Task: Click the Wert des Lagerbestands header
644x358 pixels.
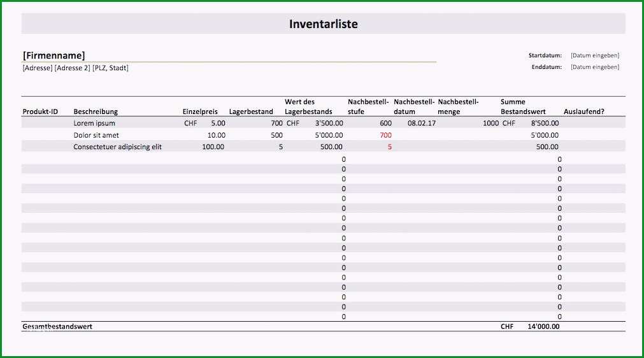Action: [308, 107]
